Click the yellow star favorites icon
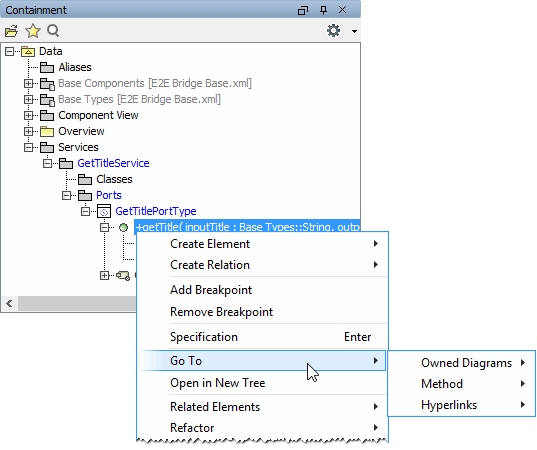The width and height of the screenshot is (537, 450). pyautogui.click(x=33, y=31)
